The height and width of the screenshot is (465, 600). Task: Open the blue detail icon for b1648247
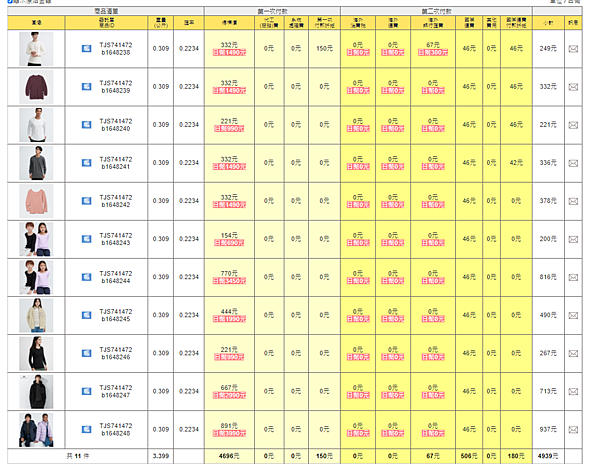click(86, 391)
